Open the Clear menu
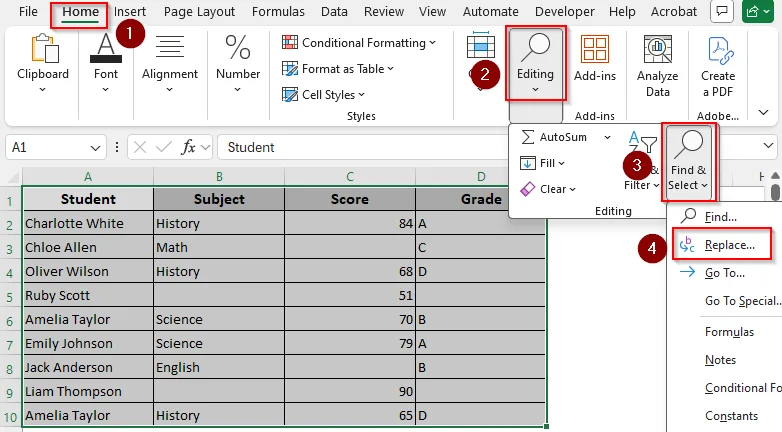This screenshot has width=782, height=432. (x=548, y=189)
